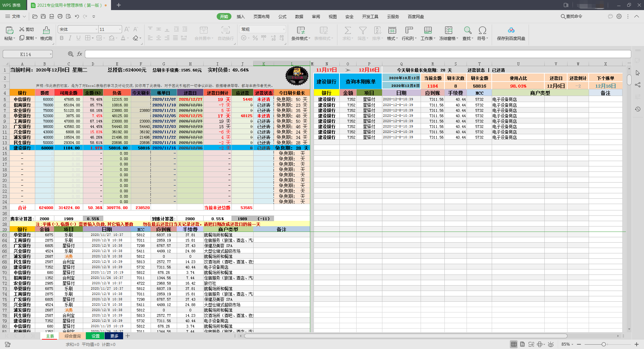Expand the quick access toolbar customize arrow

[x=94, y=16]
